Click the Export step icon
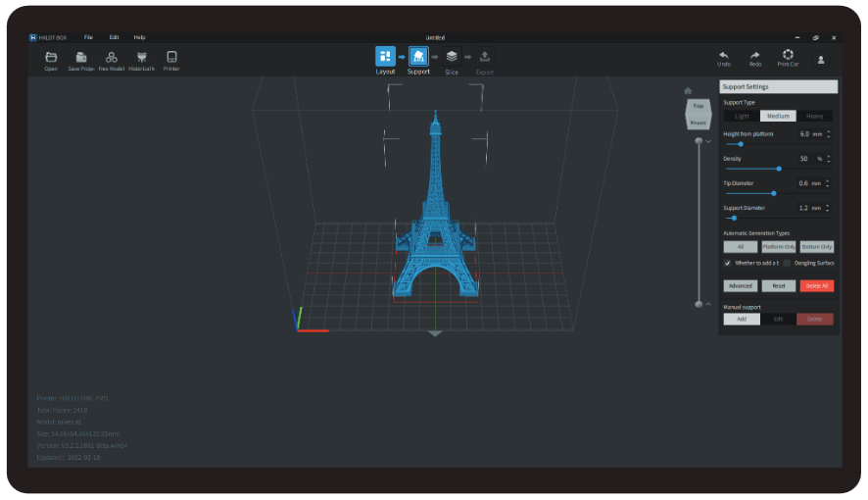Screen dimensions: 868x500 coord(484,57)
